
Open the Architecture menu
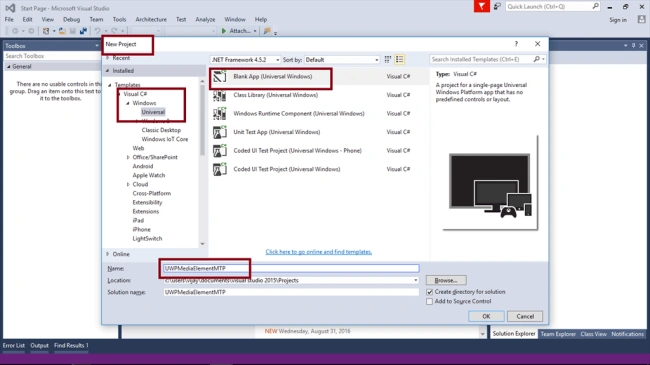tap(151, 19)
